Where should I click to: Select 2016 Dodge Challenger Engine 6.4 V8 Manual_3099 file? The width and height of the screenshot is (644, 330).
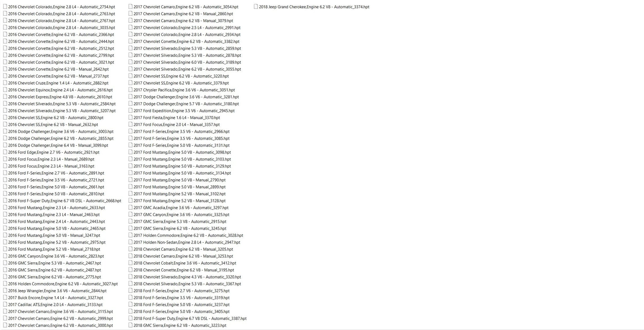[x=56, y=145]
